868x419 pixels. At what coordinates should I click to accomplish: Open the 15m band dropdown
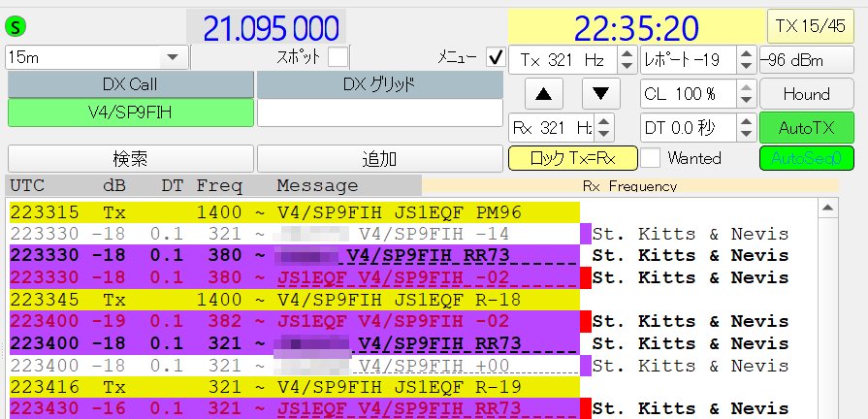(173, 57)
